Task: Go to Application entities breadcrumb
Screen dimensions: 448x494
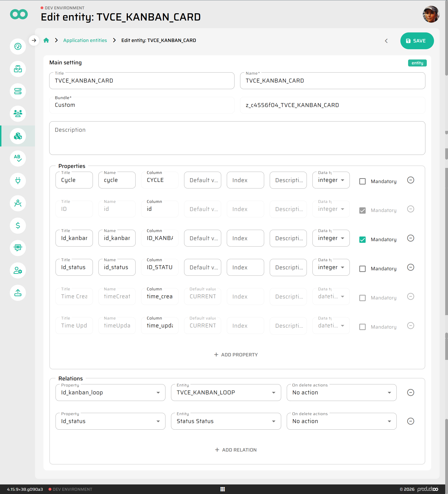Action: [85, 40]
